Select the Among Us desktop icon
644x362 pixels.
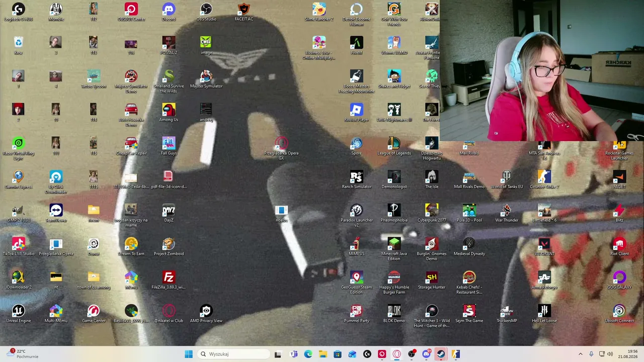point(169,113)
